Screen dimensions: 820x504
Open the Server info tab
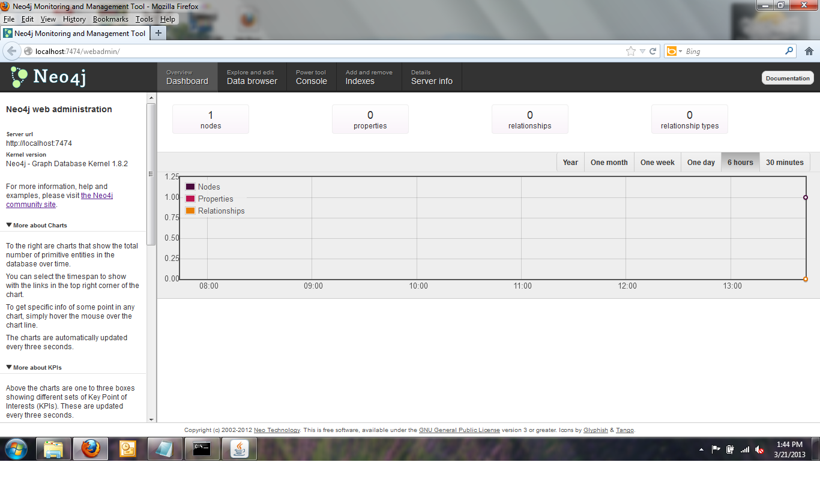(432, 77)
